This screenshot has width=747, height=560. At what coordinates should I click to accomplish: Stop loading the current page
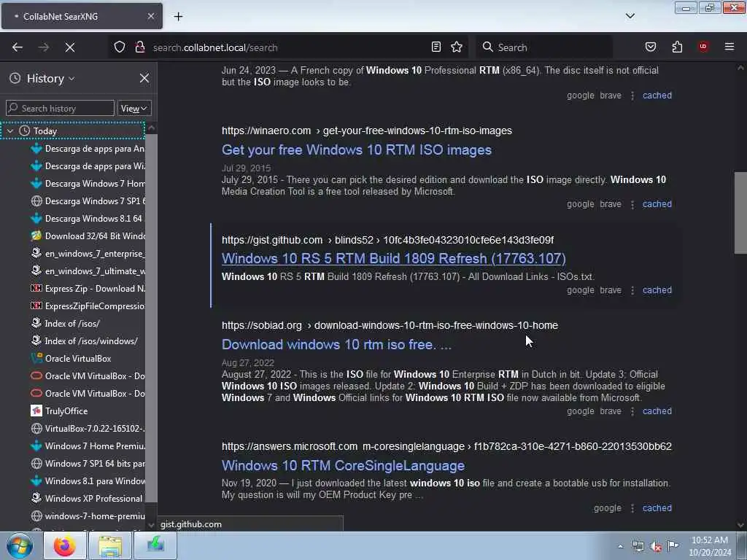click(x=70, y=47)
